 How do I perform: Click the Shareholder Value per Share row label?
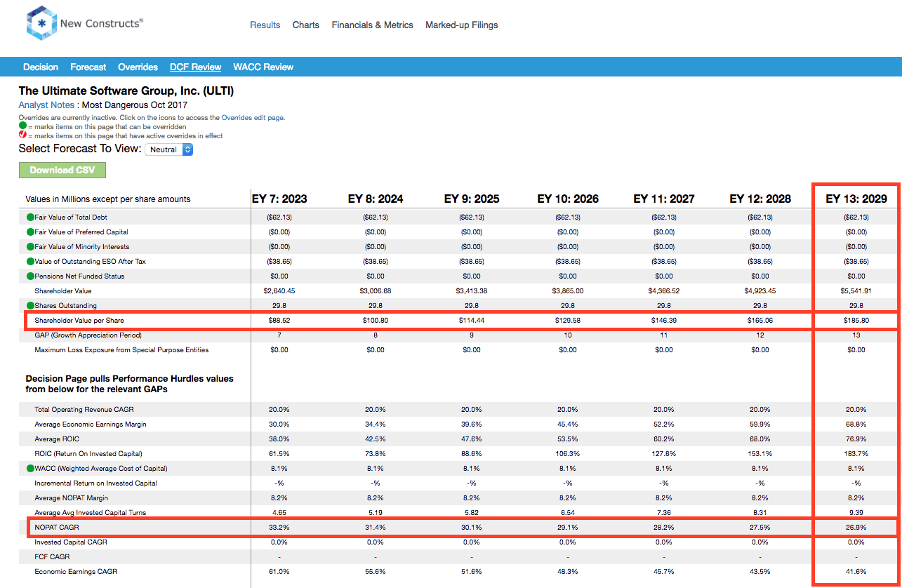tap(79, 320)
